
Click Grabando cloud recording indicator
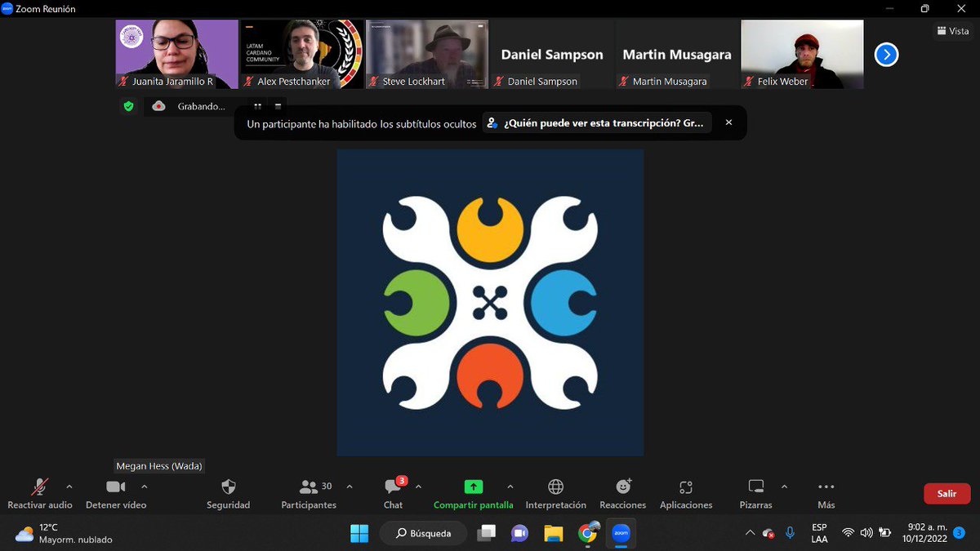[x=189, y=106]
